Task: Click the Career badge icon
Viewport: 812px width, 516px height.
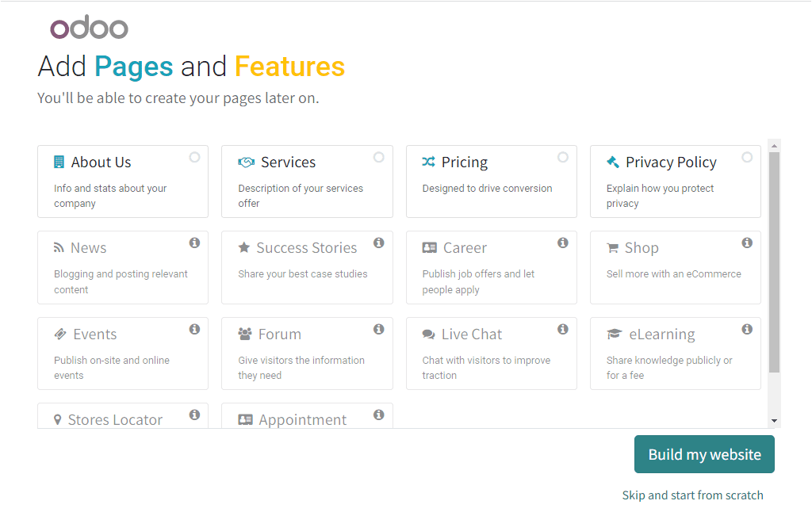Action: coord(429,247)
